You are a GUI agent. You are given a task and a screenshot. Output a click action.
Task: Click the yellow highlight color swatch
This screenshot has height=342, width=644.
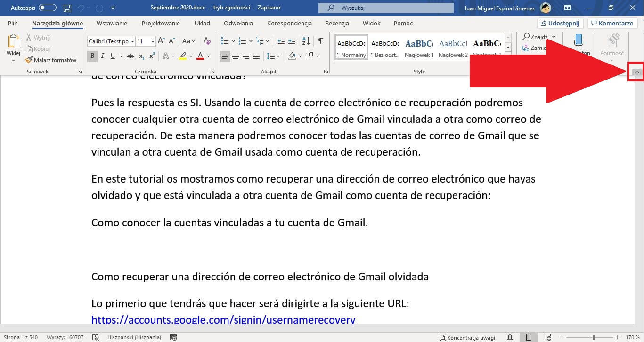pyautogui.click(x=183, y=56)
